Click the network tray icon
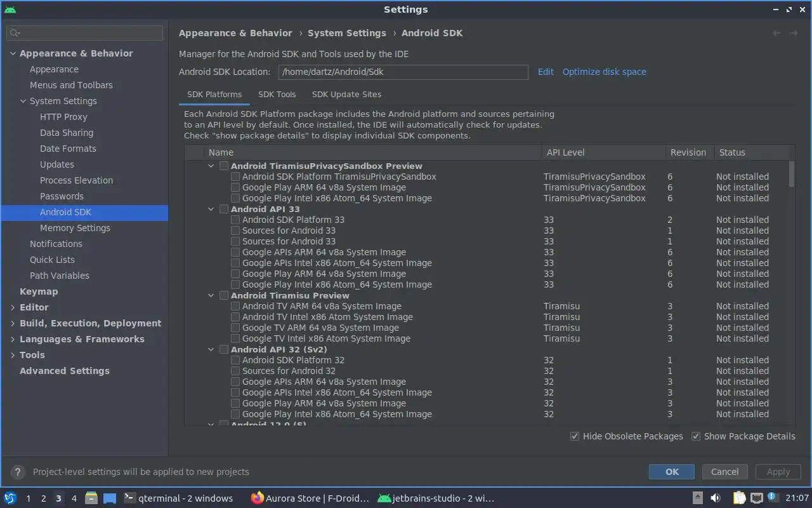Viewport: 812px width, 508px height. [756, 498]
